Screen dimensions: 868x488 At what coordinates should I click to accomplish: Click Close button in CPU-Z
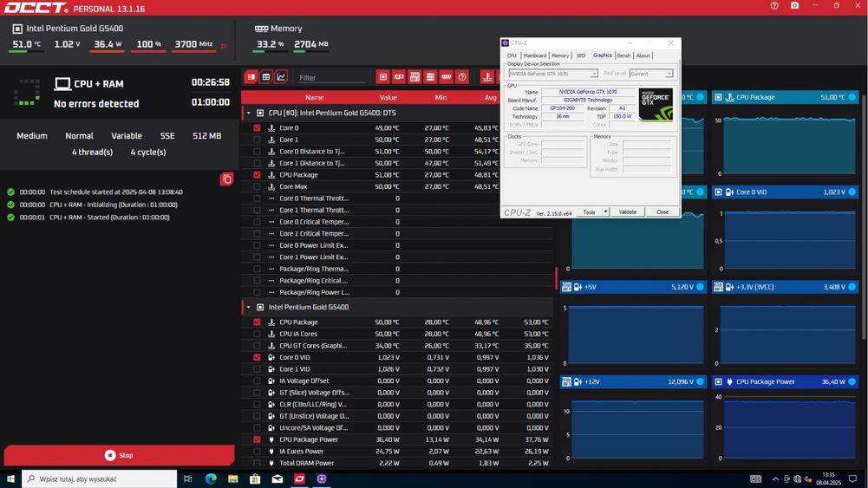[x=662, y=211]
